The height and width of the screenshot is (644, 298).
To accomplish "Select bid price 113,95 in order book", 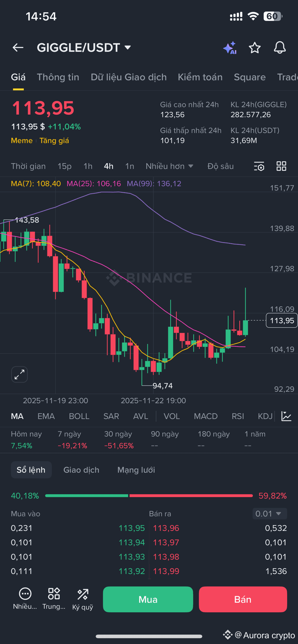I will point(132,528).
